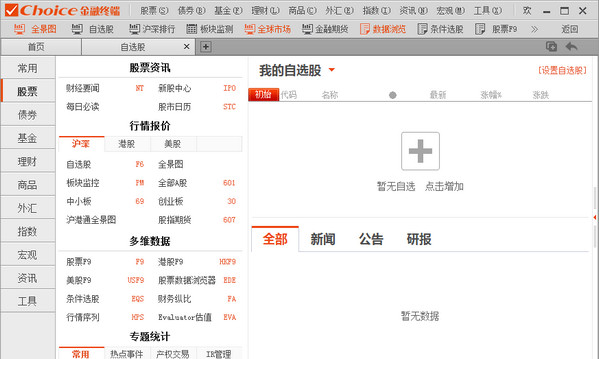
Task: Select 宏观 in the left sidebar
Action: pos(28,255)
